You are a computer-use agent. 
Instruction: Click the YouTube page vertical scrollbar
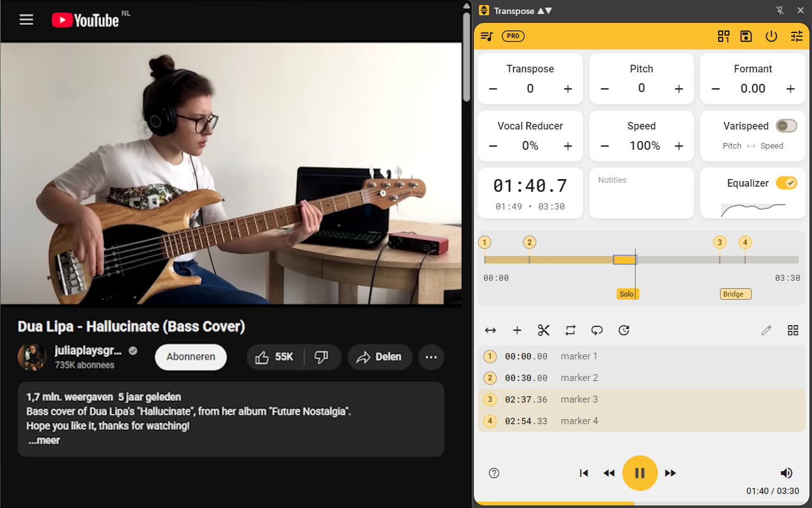(466, 57)
